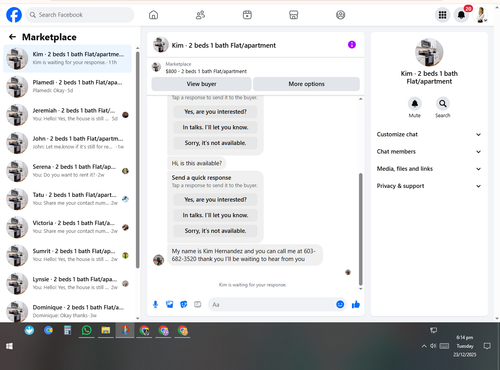The image size is (500, 370).
Task: Go back with the Marketplace arrow
Action: (x=12, y=37)
